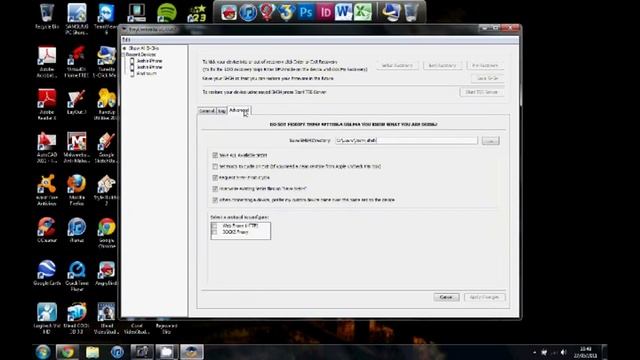Open the Recycle Bin desktop icon

(x=47, y=16)
